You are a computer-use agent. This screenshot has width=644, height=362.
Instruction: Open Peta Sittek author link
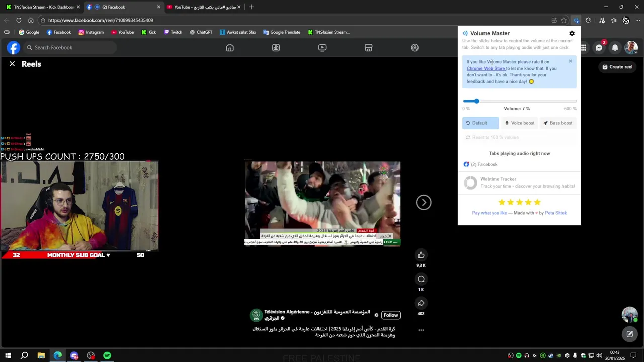(x=555, y=213)
